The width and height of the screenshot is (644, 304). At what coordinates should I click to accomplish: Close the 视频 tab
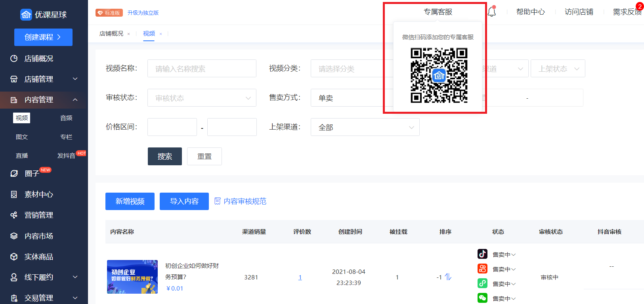161,34
